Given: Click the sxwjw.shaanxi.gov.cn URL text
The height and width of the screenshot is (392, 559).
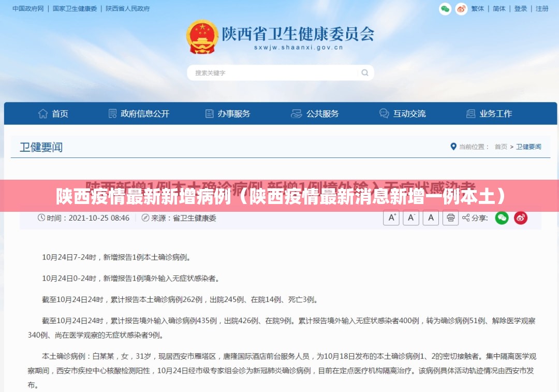Looking at the screenshot, I should [299, 48].
